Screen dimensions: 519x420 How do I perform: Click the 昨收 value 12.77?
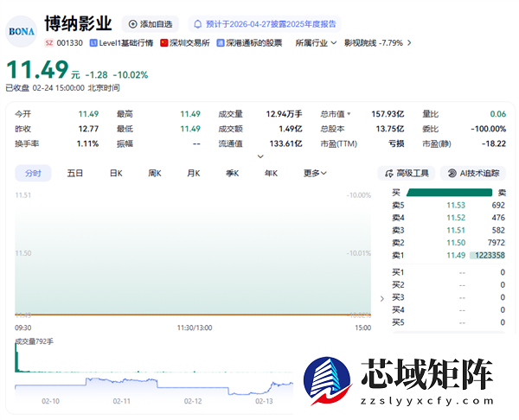click(x=88, y=129)
